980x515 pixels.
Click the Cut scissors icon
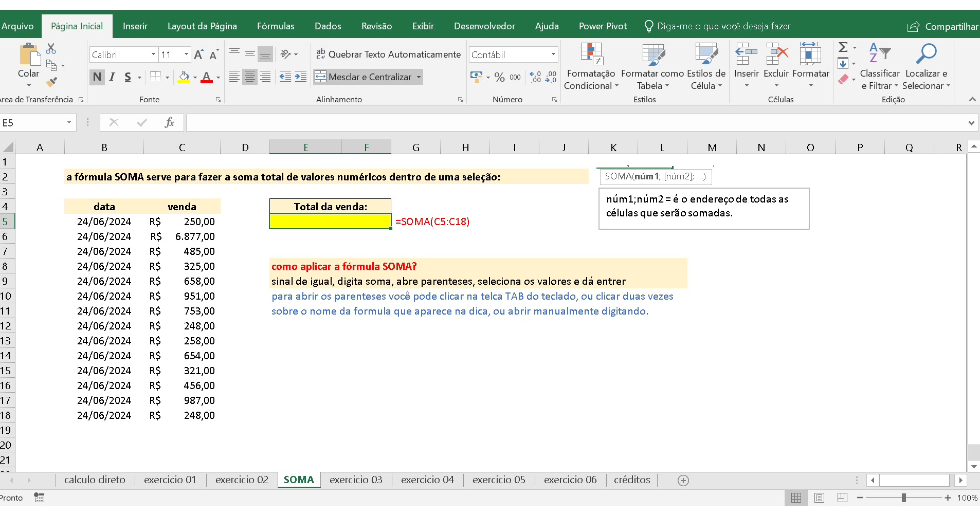tap(51, 49)
